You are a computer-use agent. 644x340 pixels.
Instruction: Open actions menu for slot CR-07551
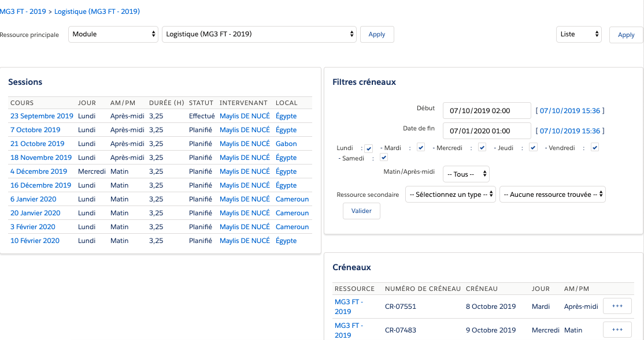617,306
